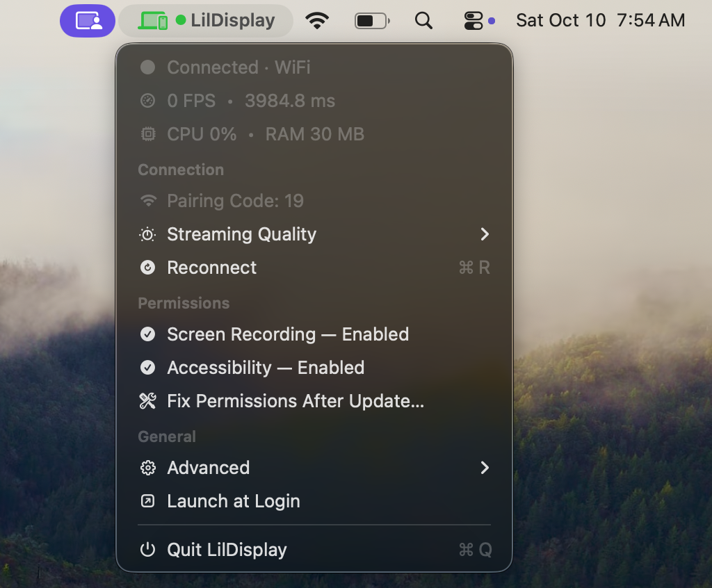The height and width of the screenshot is (588, 712).
Task: Click the chip icon beside CPU 0%
Action: click(x=147, y=134)
